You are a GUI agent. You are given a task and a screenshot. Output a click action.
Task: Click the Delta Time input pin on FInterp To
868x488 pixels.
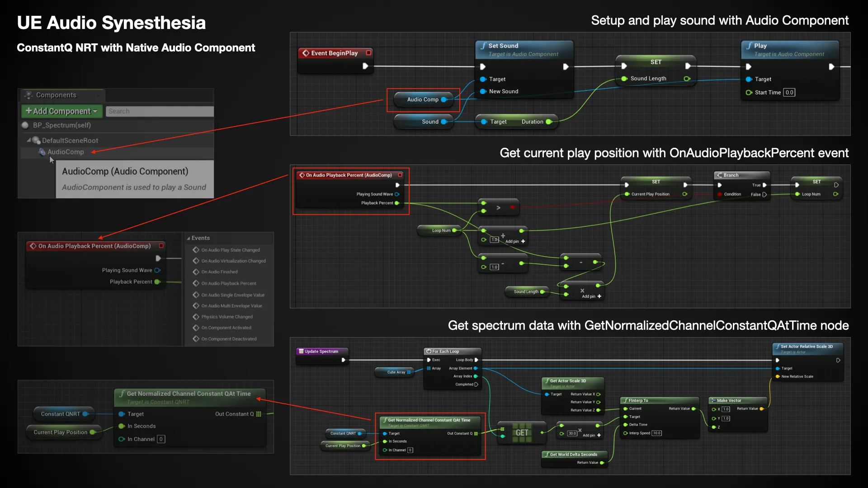click(626, 425)
